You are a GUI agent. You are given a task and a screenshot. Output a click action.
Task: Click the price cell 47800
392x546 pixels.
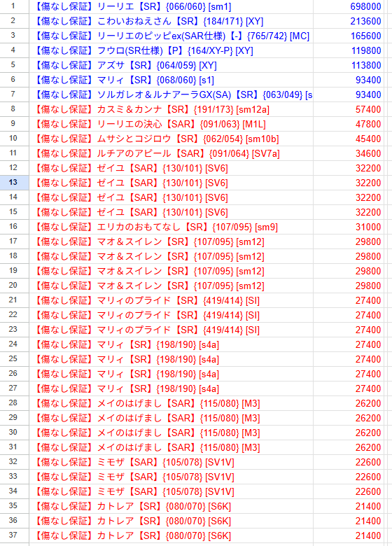coord(348,124)
